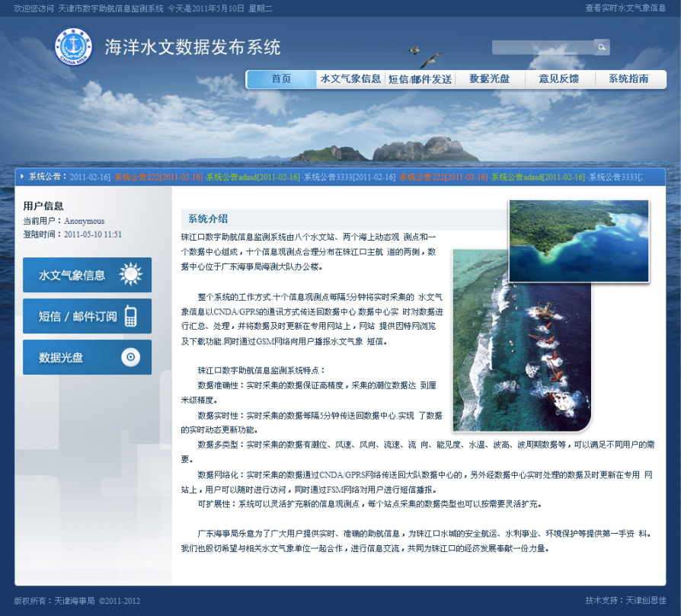Go to 数据光盘 in the top navigation bar
The image size is (681, 616).
(x=489, y=79)
